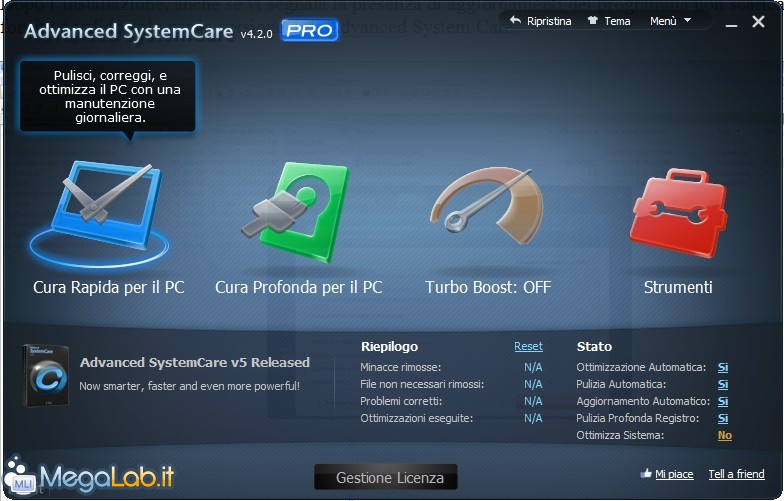Click the PRO badge
This screenshot has width=784, height=501.
[x=309, y=30]
